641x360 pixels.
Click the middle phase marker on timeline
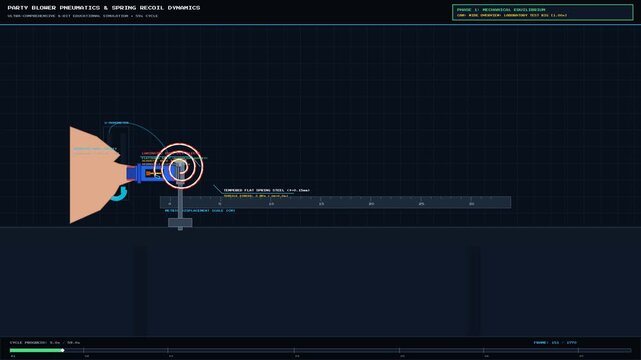pos(294,351)
